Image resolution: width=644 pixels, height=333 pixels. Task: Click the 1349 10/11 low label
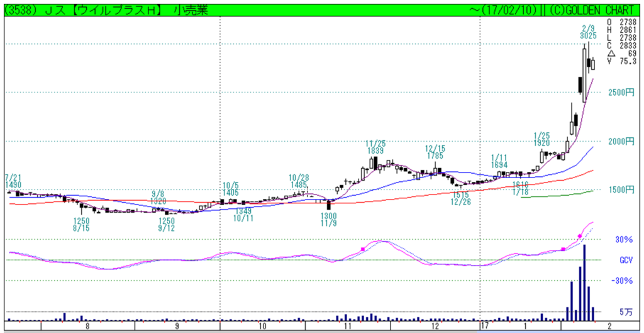[x=243, y=215]
